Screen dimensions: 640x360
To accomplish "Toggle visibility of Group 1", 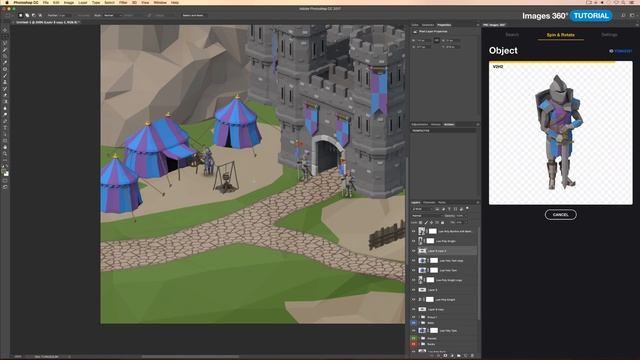I will pos(413,317).
